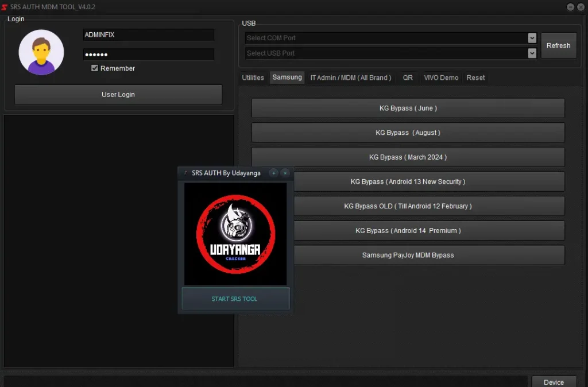Click the Device button
Image resolution: width=588 pixels, height=387 pixels.
coord(554,382)
